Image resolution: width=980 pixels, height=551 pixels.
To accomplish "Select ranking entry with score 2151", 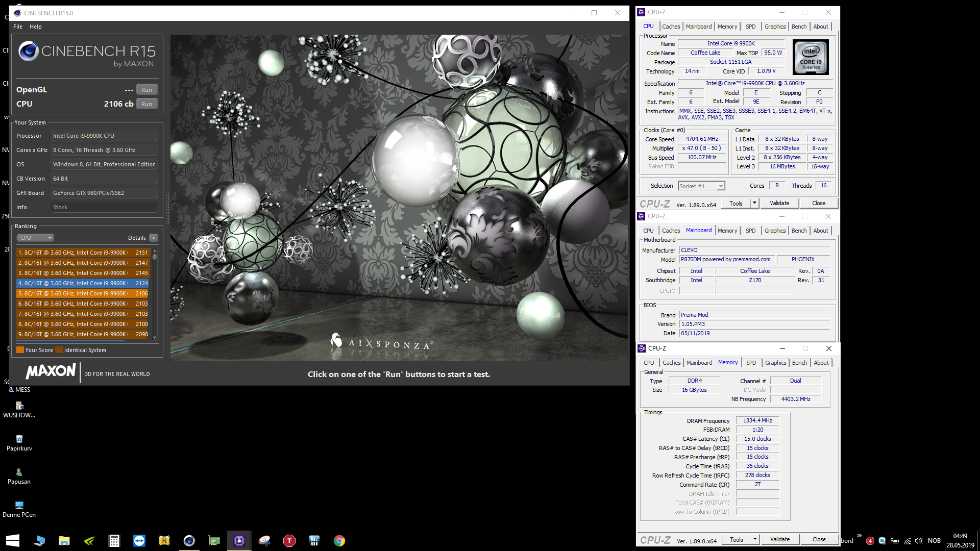I will pos(83,253).
